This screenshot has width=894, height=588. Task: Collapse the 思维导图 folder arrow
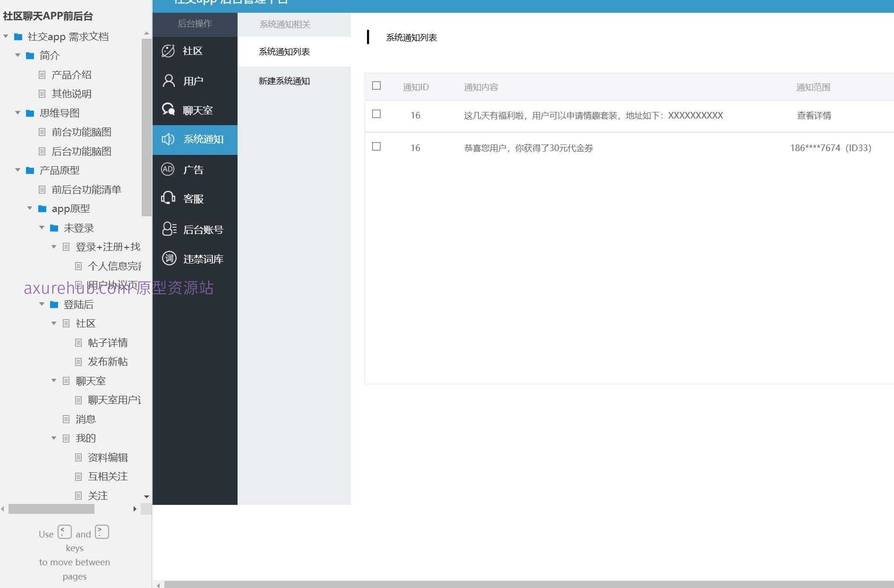(18, 113)
